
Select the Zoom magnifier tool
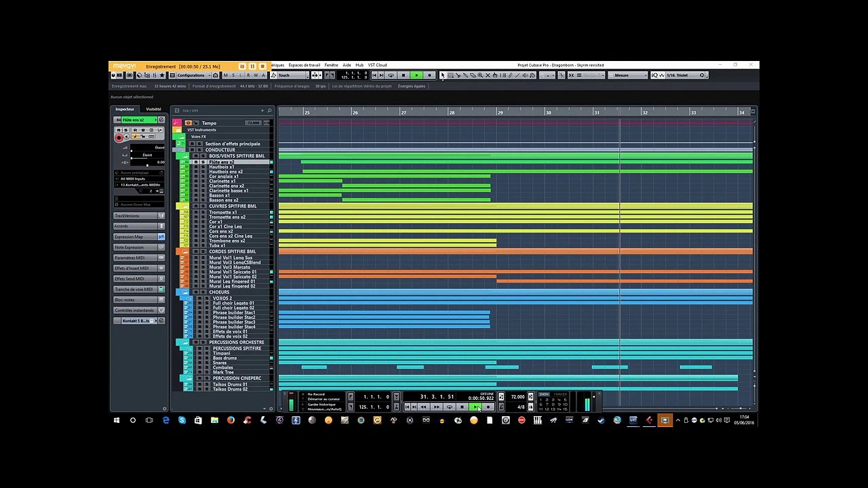pyautogui.click(x=481, y=75)
